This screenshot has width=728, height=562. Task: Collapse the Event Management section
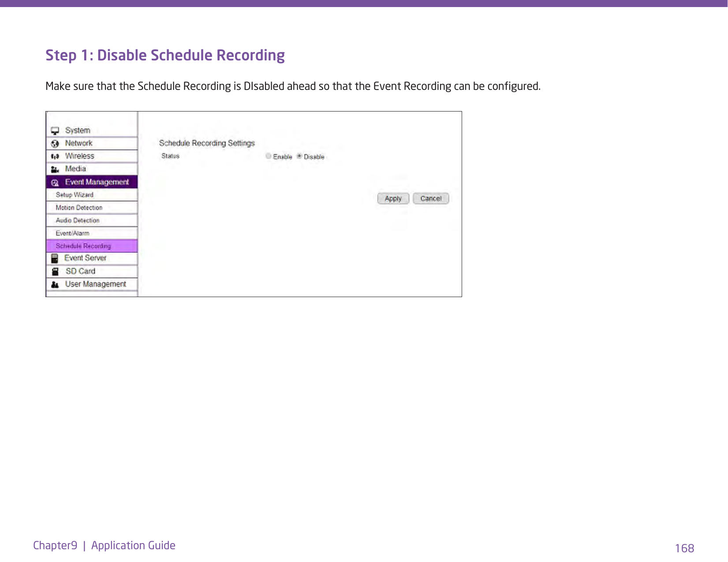[x=92, y=182]
